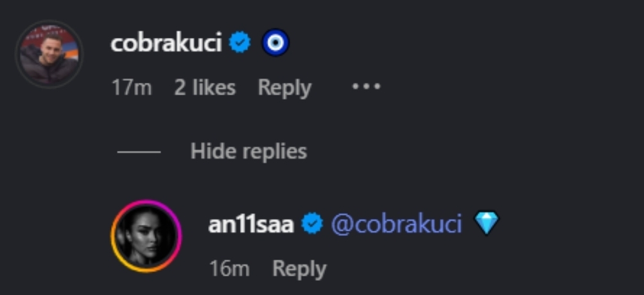Image resolution: width=644 pixels, height=295 pixels.
Task: Follow the @cobrakuci mention link
Action: point(396,224)
